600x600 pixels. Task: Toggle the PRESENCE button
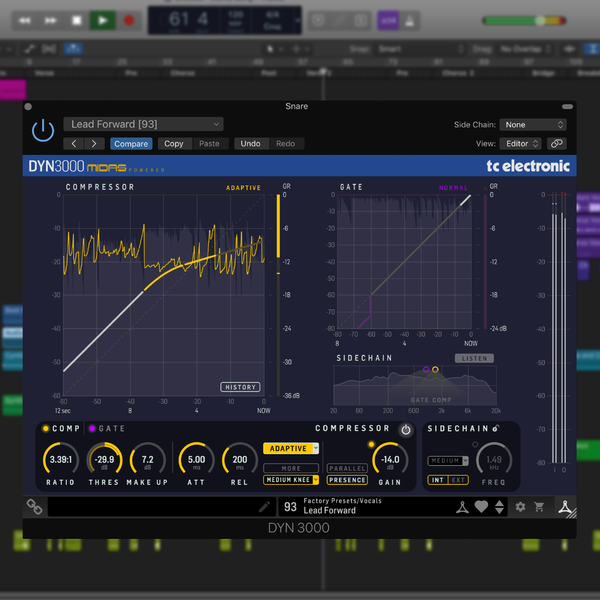click(x=347, y=480)
